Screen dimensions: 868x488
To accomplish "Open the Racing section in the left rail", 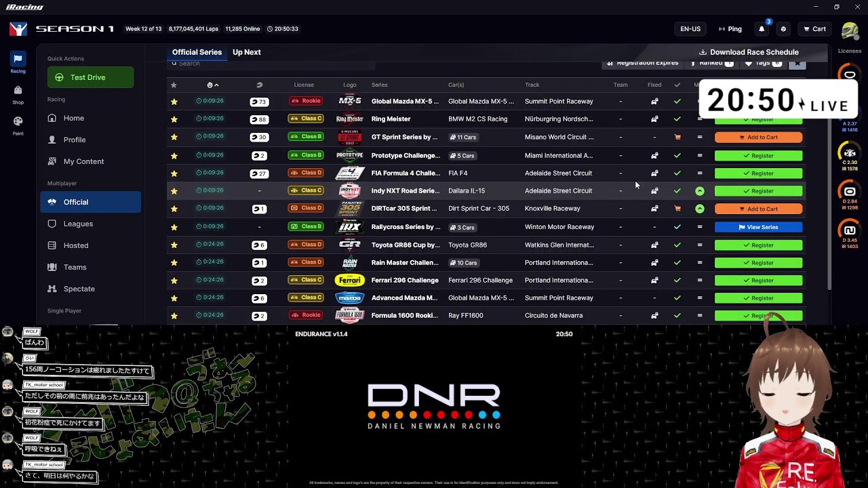I will (x=18, y=62).
